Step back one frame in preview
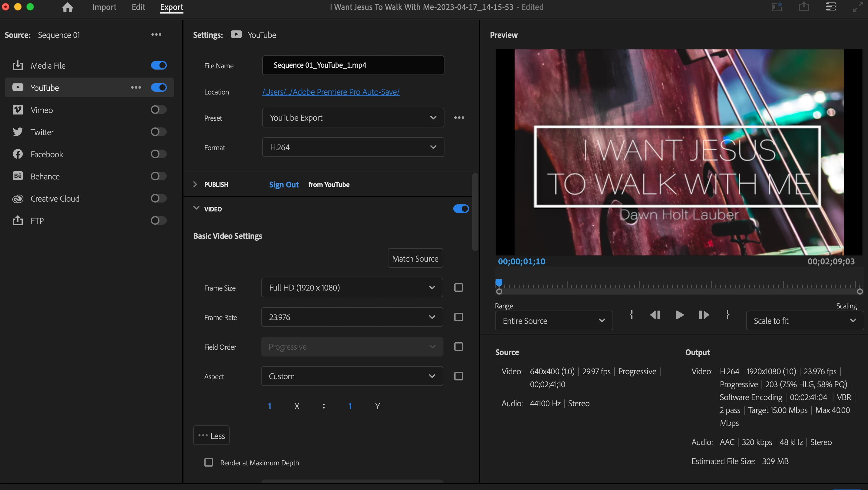Image resolution: width=868 pixels, height=490 pixels. pyautogui.click(x=655, y=315)
